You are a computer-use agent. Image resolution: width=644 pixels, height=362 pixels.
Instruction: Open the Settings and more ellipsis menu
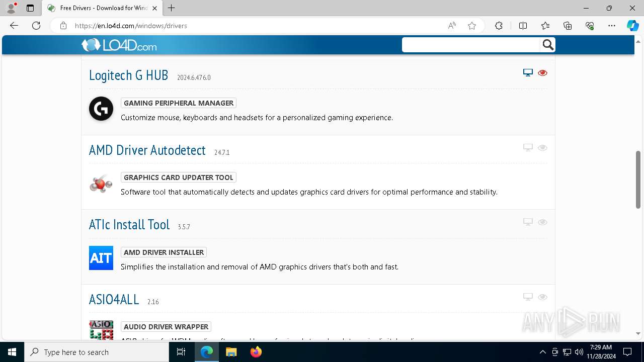point(612,26)
